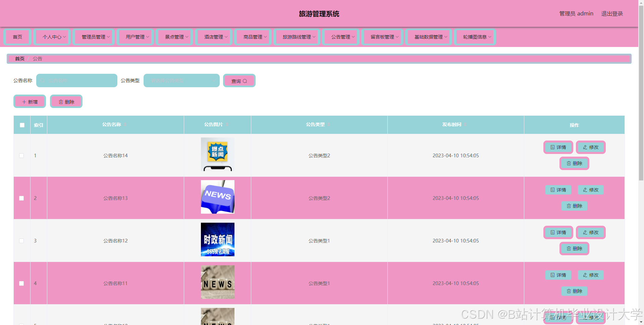The height and width of the screenshot is (325, 644).
Task: Open the NEWS blocks thumbnail of 公告名称11
Action: click(x=218, y=282)
